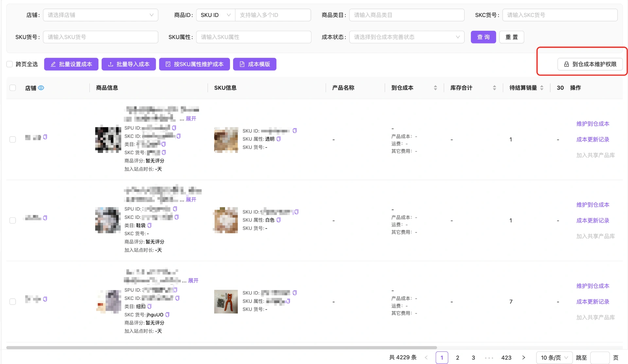Go to page 2 in pagination
Screen dimensions: 628x364
click(x=458, y=358)
